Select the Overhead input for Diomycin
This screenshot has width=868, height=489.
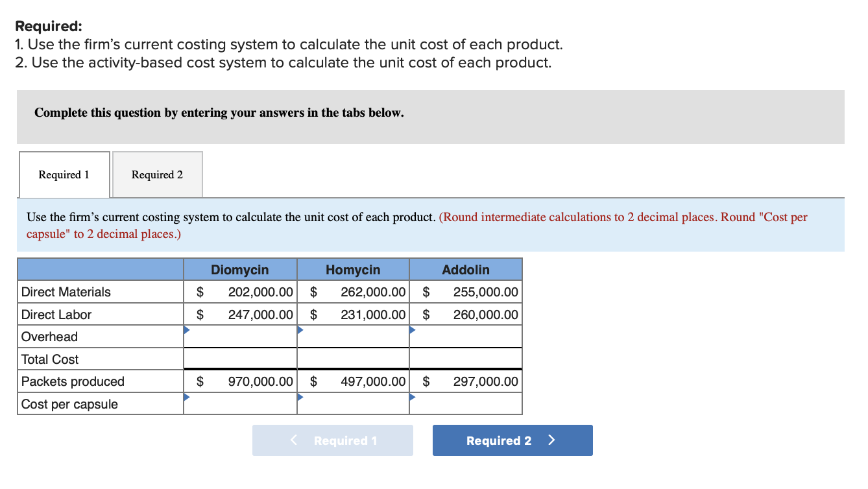click(x=240, y=337)
